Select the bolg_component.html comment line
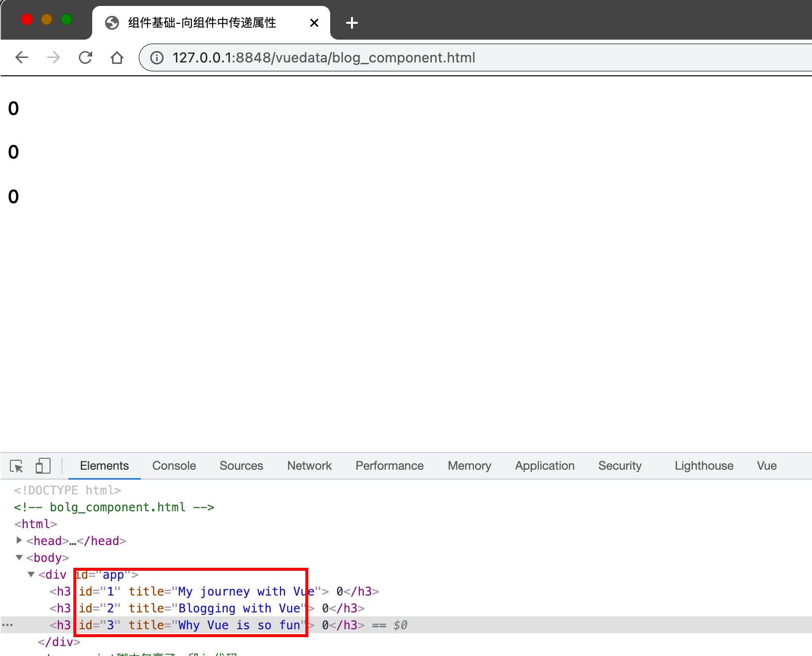The image size is (812, 656). point(114,507)
